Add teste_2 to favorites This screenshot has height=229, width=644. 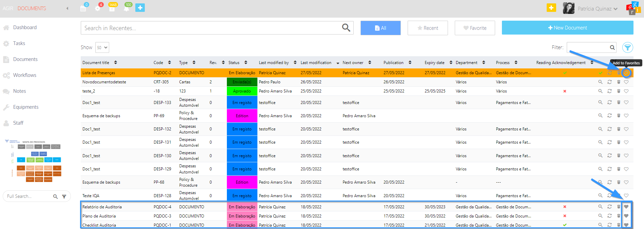tap(626, 91)
